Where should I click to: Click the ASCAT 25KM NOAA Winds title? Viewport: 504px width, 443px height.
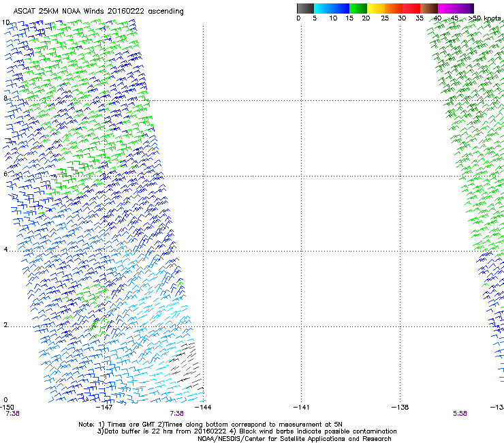[x=98, y=12]
